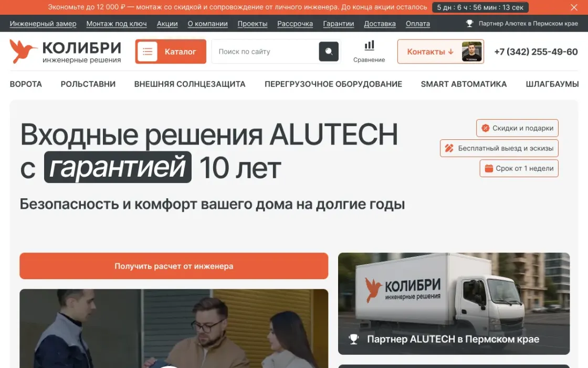
Task: Click the photo of engineer with clients
Action: [174, 329]
